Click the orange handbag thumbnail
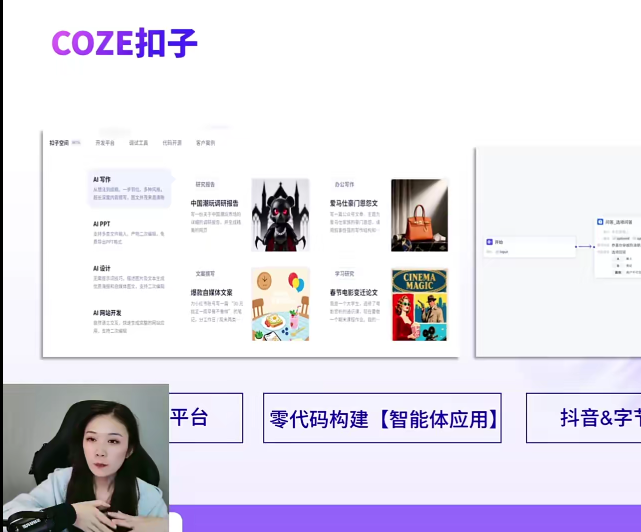 tap(419, 215)
